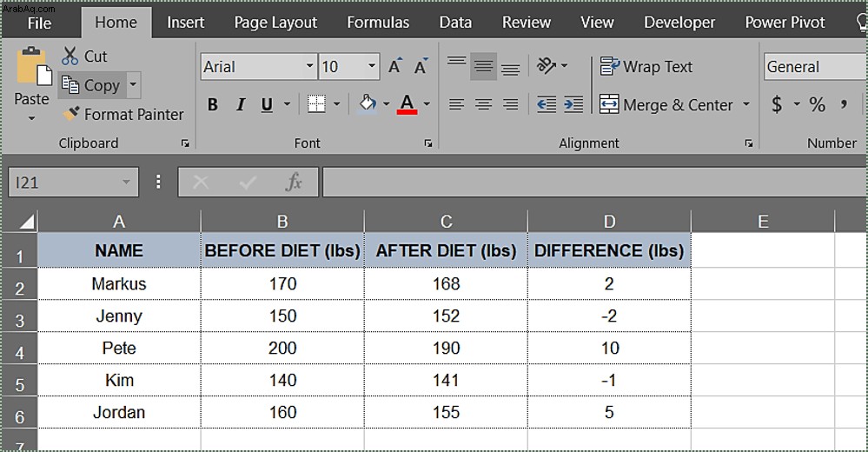Click the Cut scissors icon
Image resolution: width=868 pixels, height=452 pixels.
tap(70, 56)
